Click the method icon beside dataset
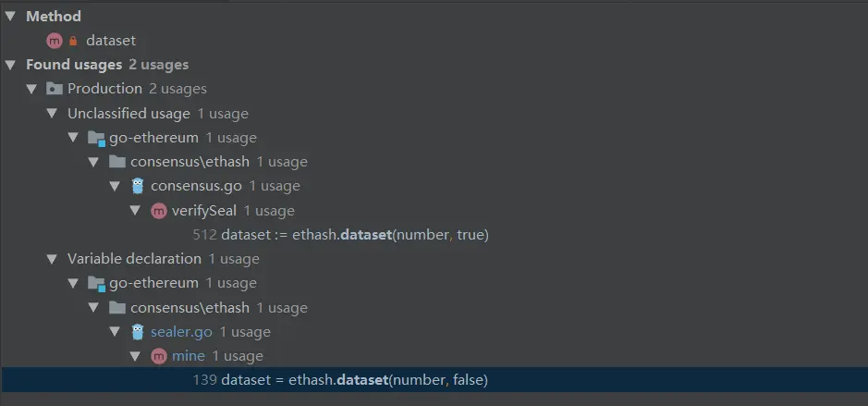The width and height of the screenshot is (868, 406). coord(55,41)
